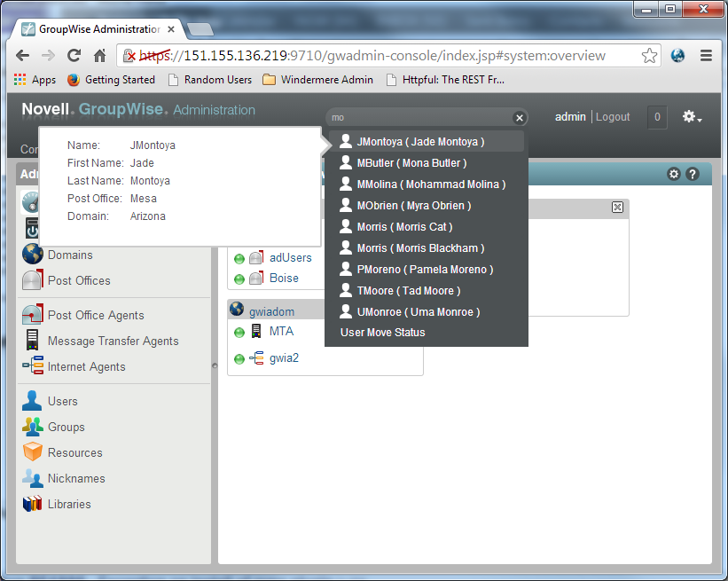The height and width of the screenshot is (581, 728).
Task: Open a new browser tab
Action: [200, 29]
